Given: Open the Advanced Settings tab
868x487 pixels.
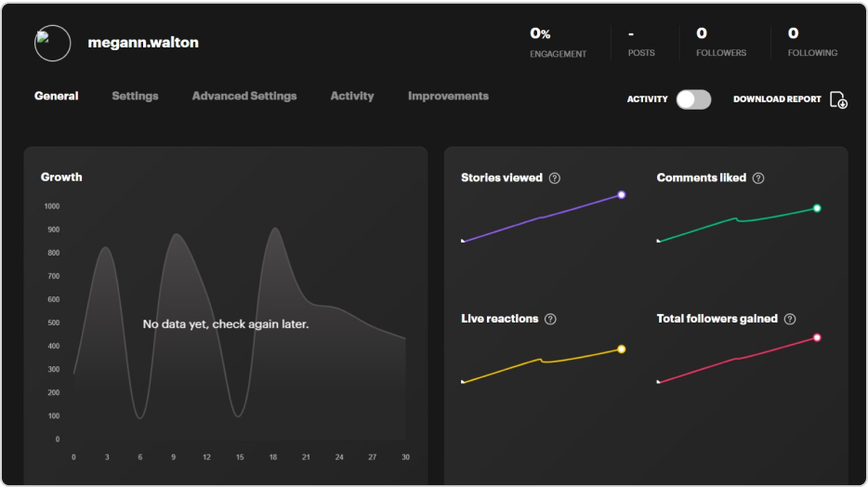Looking at the screenshot, I should [244, 96].
